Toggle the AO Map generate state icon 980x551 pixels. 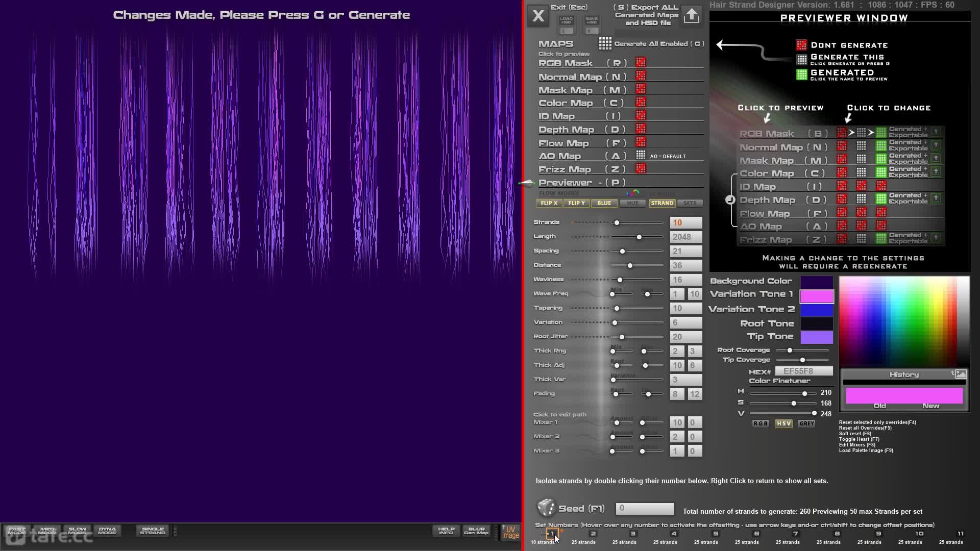[x=641, y=155]
